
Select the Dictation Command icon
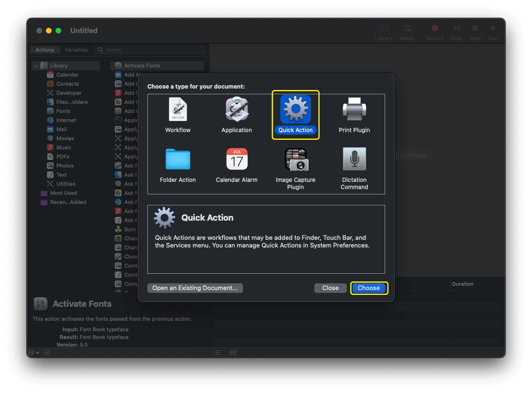[354, 159]
